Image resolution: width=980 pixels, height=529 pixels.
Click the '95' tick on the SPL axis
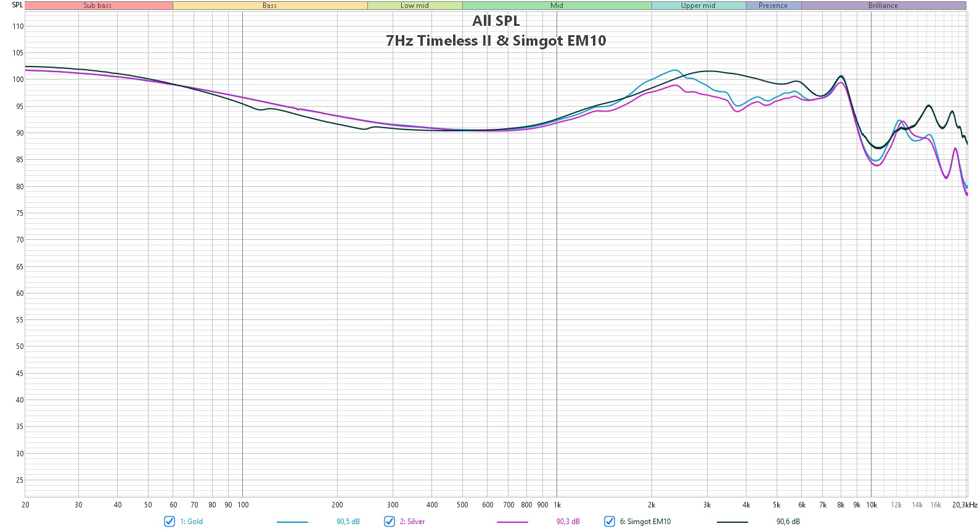(x=20, y=107)
